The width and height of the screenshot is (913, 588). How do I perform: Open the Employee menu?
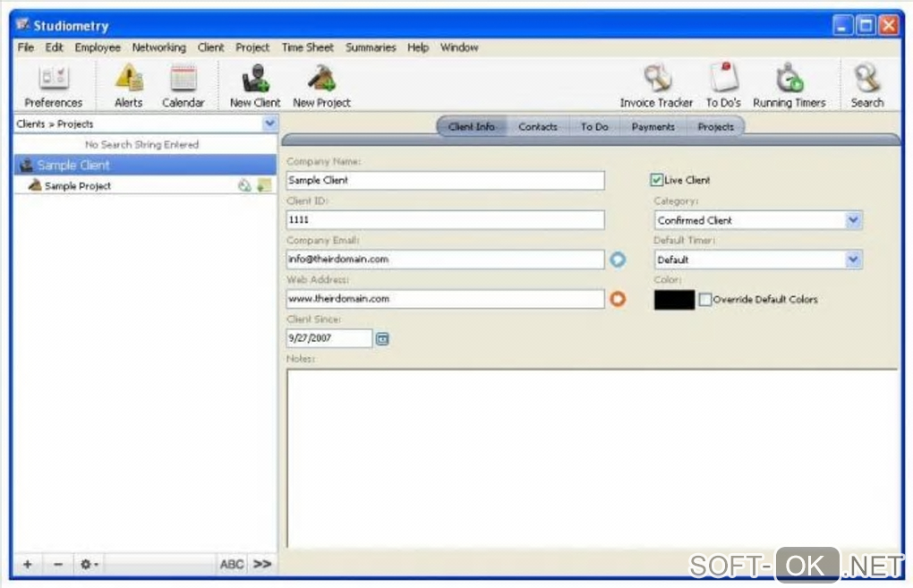[x=98, y=47]
